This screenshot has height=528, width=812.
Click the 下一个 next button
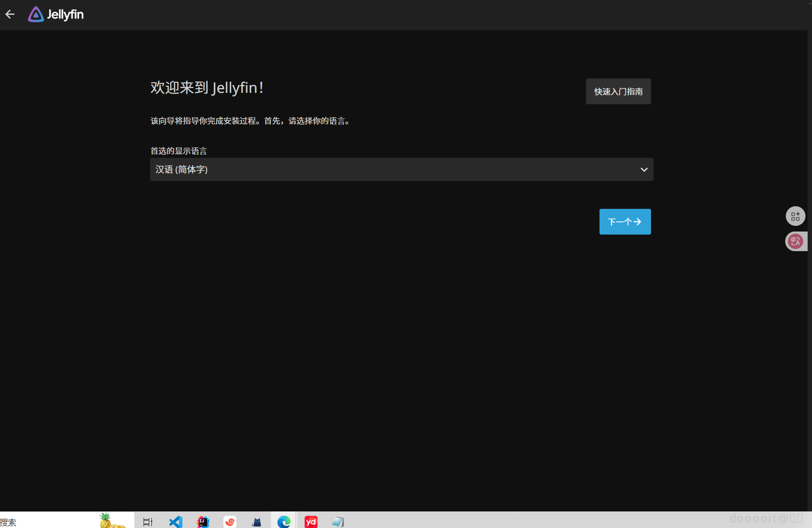tap(625, 222)
